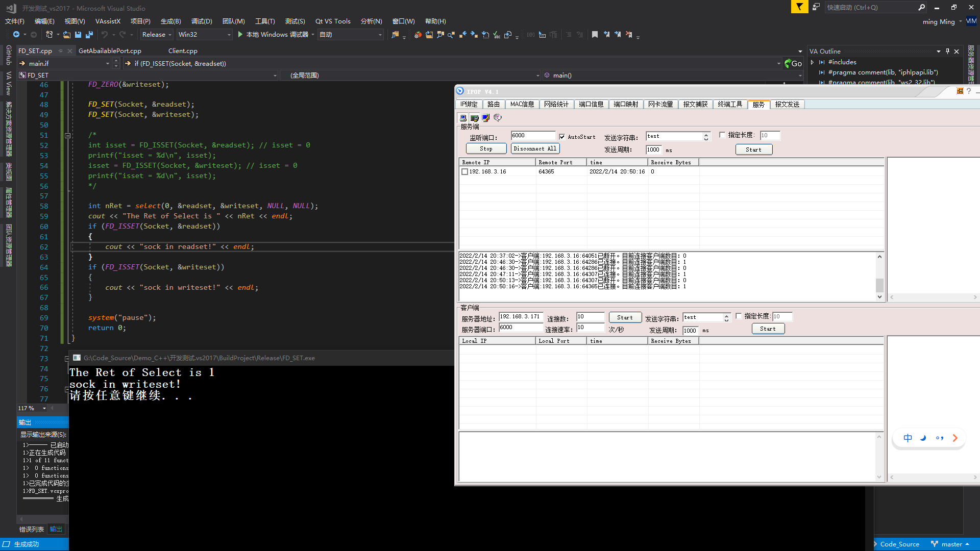Expand the #includes node in VA Outline
Viewport: 980px width, 551px height.
coord(812,62)
